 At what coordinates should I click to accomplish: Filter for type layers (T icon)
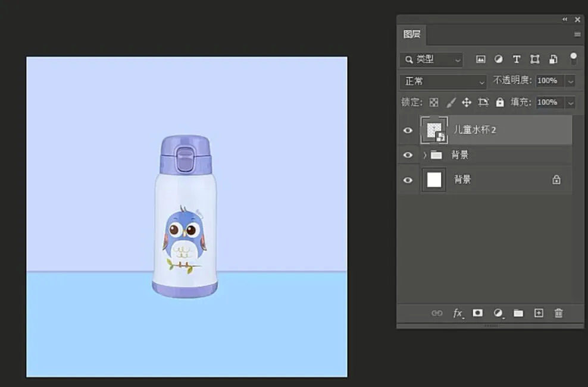click(x=517, y=59)
